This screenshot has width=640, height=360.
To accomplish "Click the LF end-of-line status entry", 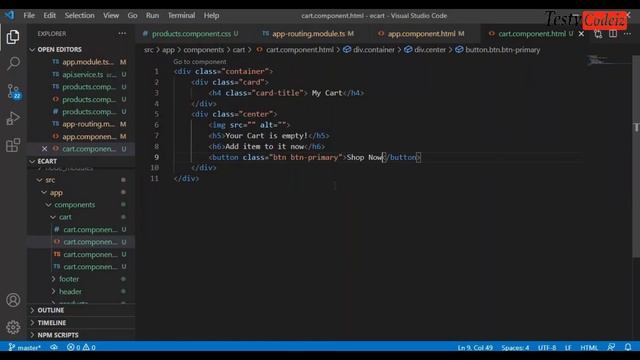I will [x=568, y=347].
